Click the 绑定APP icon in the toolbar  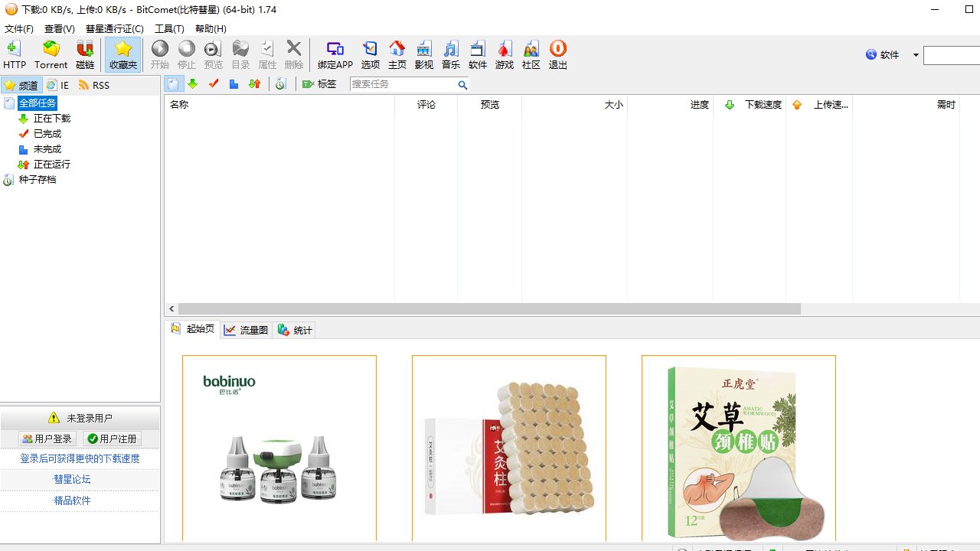click(x=334, y=54)
